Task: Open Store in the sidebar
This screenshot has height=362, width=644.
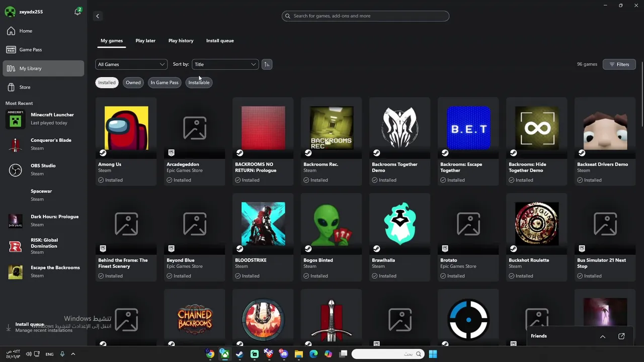Action: [x=43, y=87]
